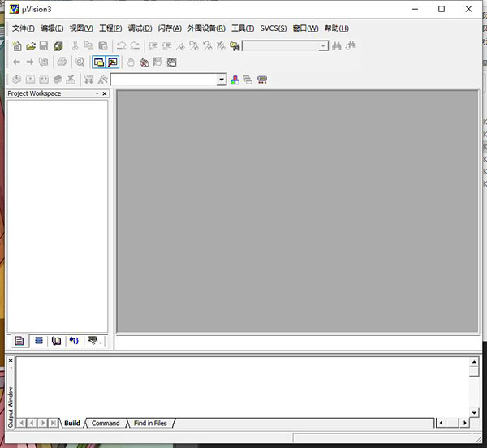This screenshot has height=448, width=487.
Task: Open the SVCS(S) menu
Action: [x=274, y=28]
